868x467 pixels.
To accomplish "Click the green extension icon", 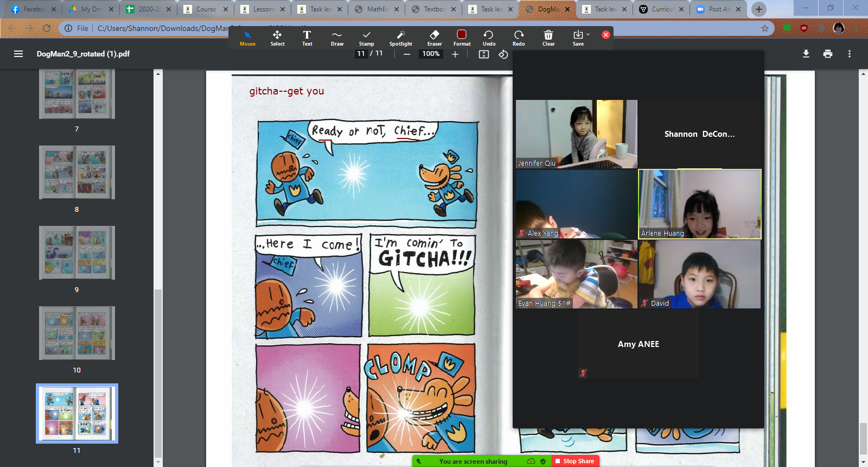I will click(787, 28).
